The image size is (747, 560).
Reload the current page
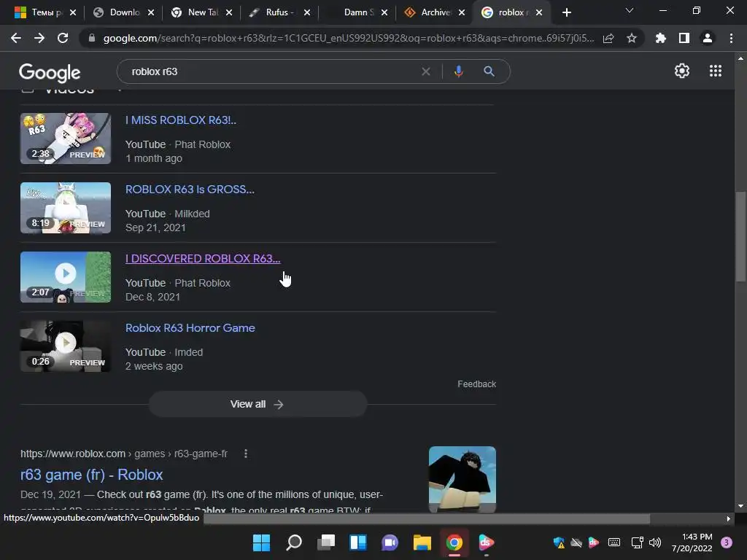(x=63, y=38)
